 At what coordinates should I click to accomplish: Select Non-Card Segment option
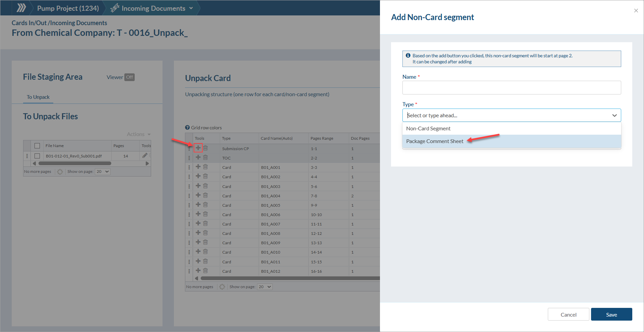512,128
